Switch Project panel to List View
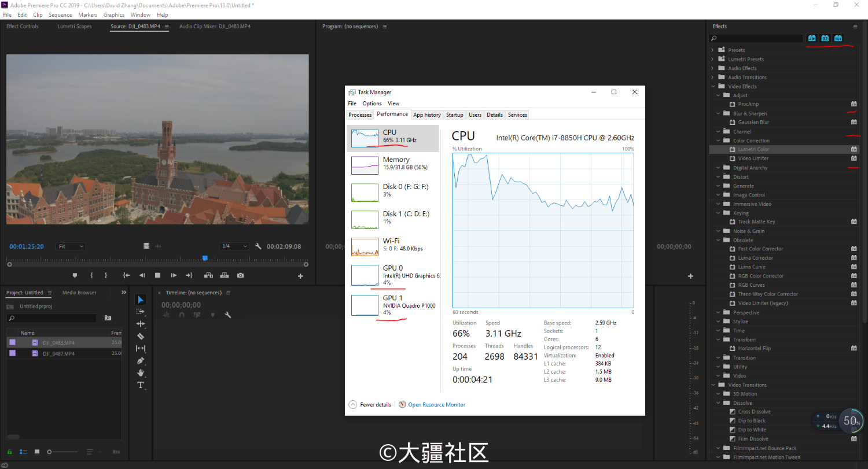Image resolution: width=868 pixels, height=469 pixels. pos(23,452)
